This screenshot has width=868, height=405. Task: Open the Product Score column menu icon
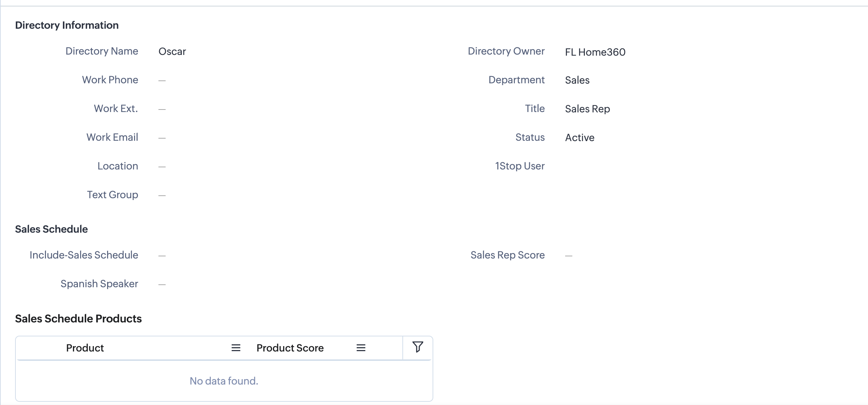click(x=361, y=348)
